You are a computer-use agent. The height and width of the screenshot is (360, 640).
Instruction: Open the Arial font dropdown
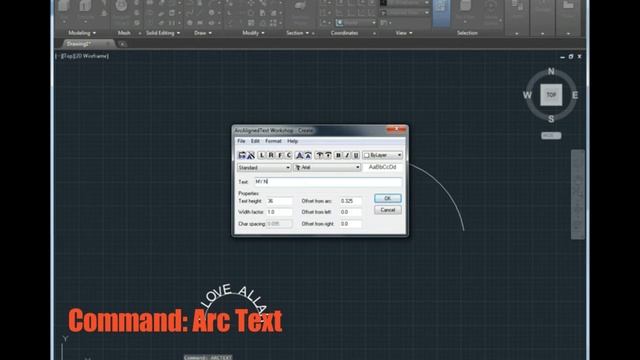327,167
